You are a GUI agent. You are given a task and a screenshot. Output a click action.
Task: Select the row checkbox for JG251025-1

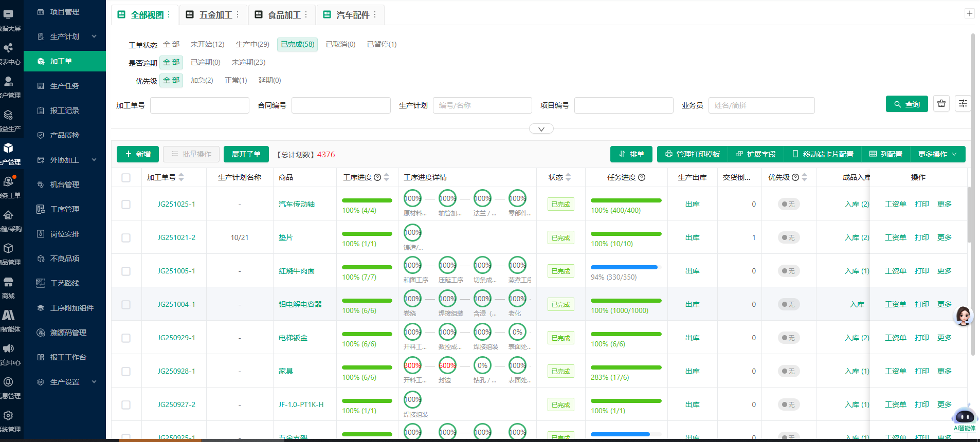(x=126, y=205)
